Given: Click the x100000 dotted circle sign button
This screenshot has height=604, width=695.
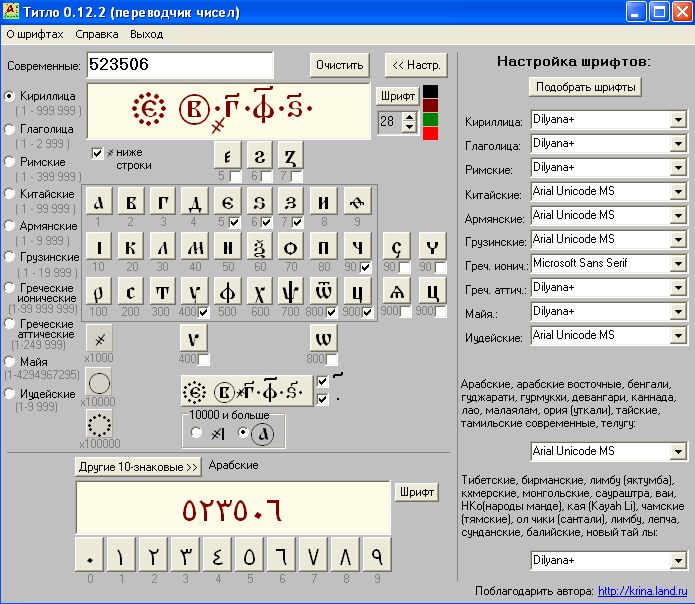Looking at the screenshot, I should click(x=99, y=423).
